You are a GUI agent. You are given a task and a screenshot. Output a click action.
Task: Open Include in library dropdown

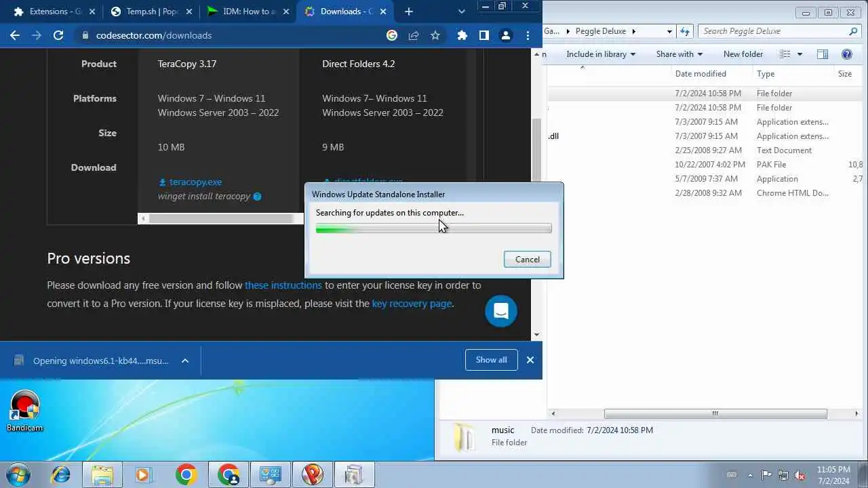[x=601, y=54]
